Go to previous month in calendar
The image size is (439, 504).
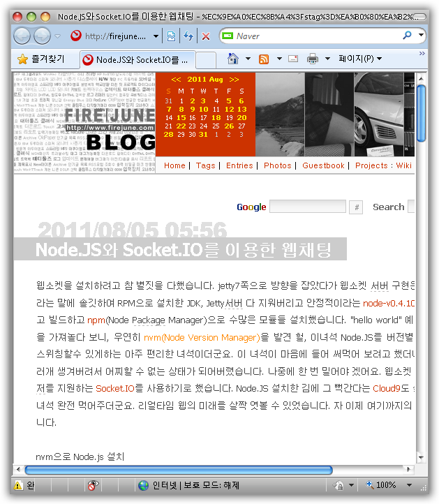click(176, 80)
